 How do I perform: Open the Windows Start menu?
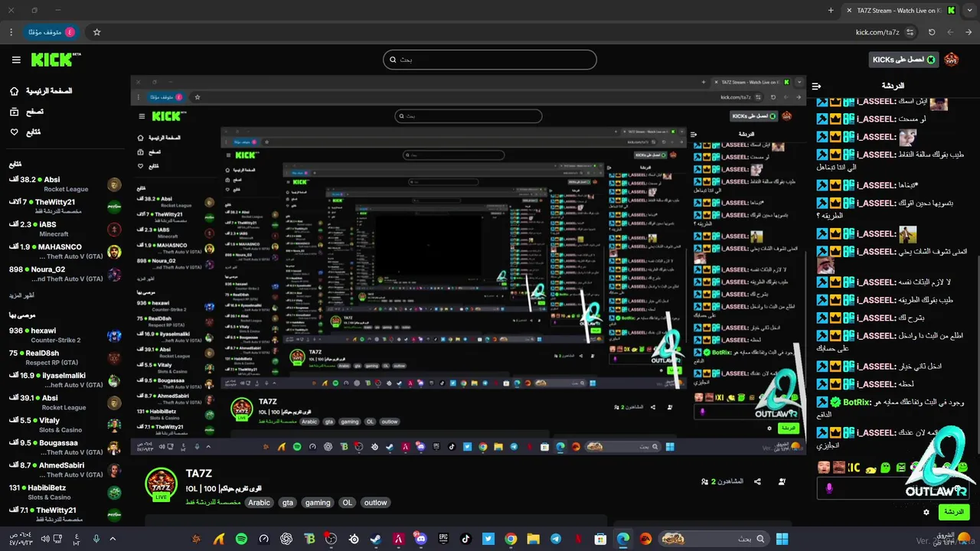[x=782, y=539]
